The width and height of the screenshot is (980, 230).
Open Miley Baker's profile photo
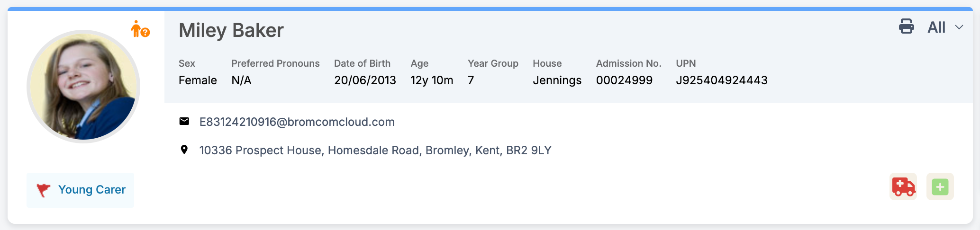(83, 87)
